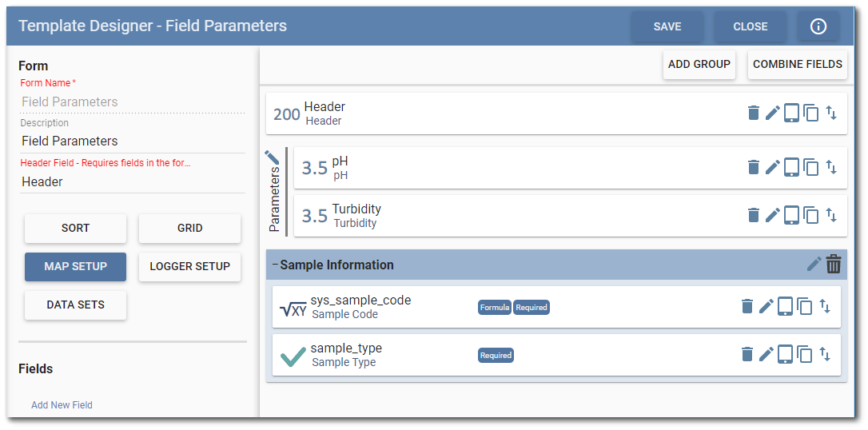Reorder the Header field with arrows icon
Viewport: 868px width, 430px height.
(831, 113)
